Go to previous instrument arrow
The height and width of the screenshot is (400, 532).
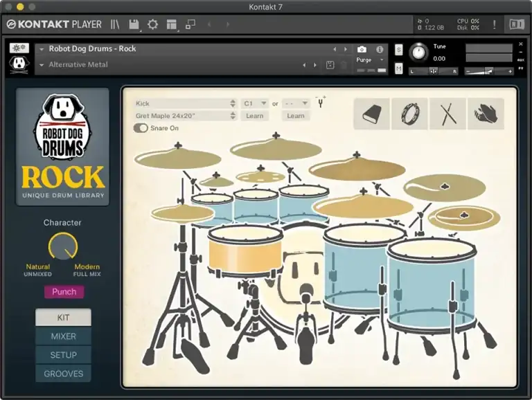click(335, 49)
